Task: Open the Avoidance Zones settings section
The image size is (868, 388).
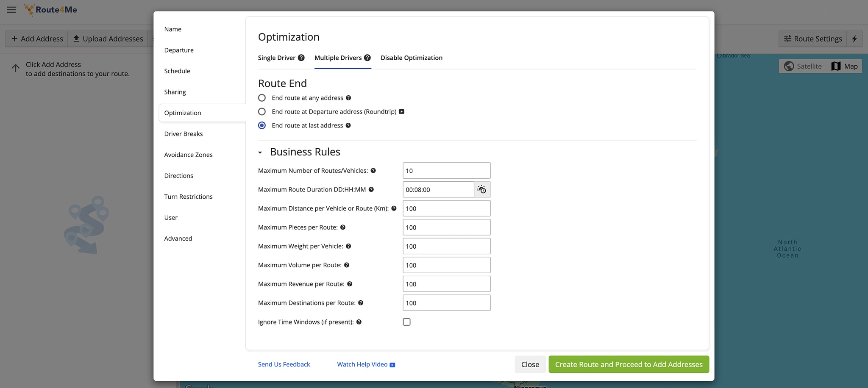Action: click(189, 155)
